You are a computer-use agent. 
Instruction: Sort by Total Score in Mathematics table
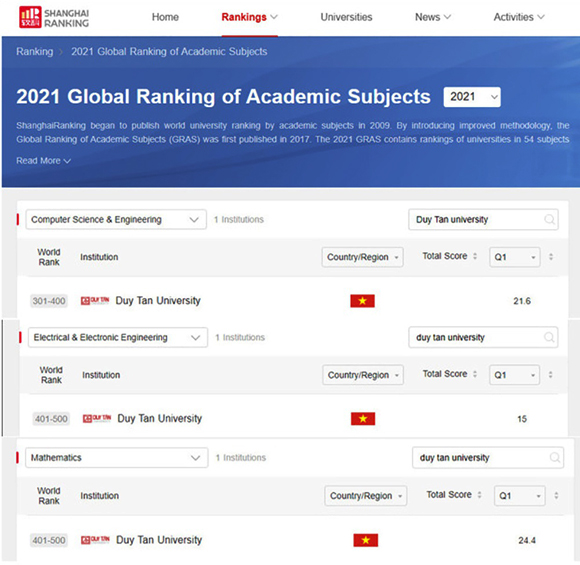point(479,495)
